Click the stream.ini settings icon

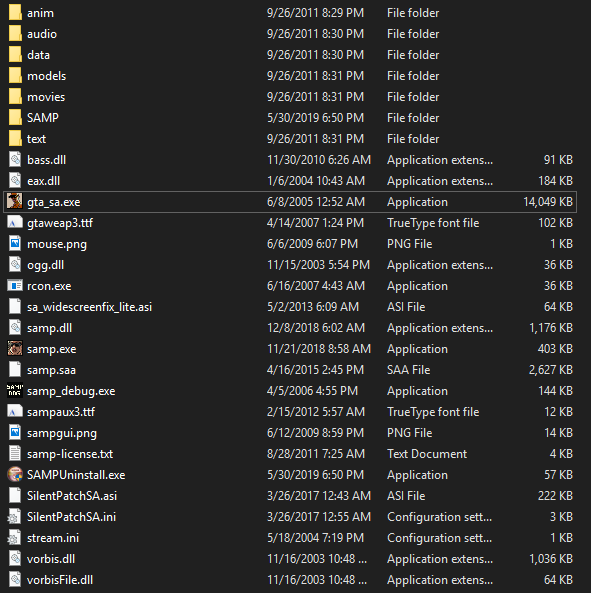point(15,537)
